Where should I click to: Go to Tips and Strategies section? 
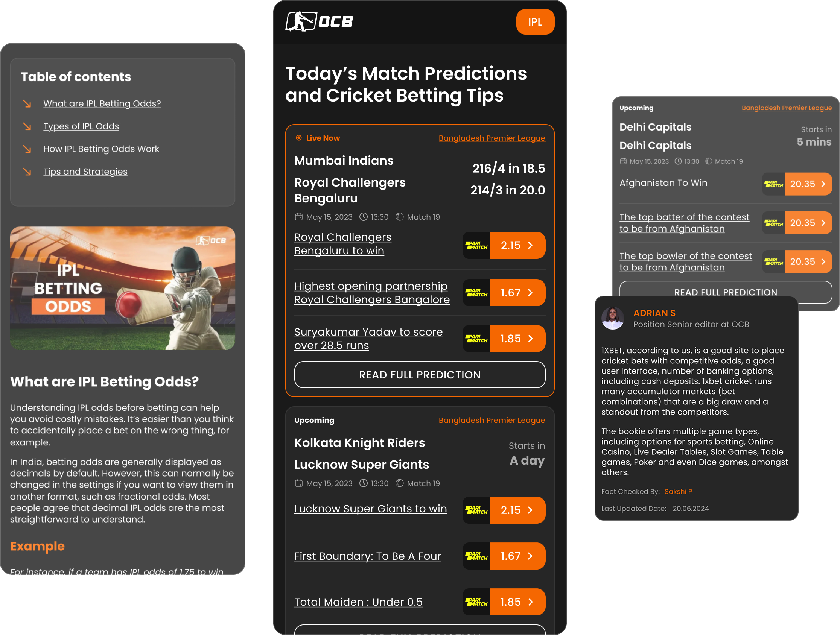(x=85, y=172)
